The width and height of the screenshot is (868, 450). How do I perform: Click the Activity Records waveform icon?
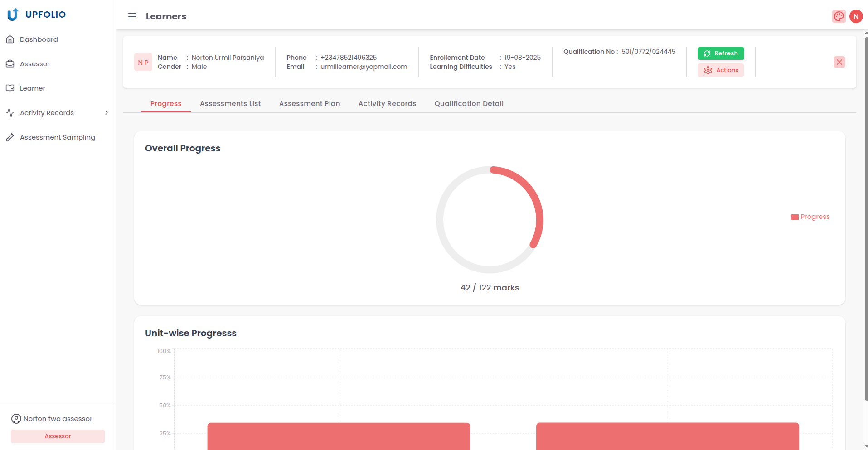tap(10, 112)
